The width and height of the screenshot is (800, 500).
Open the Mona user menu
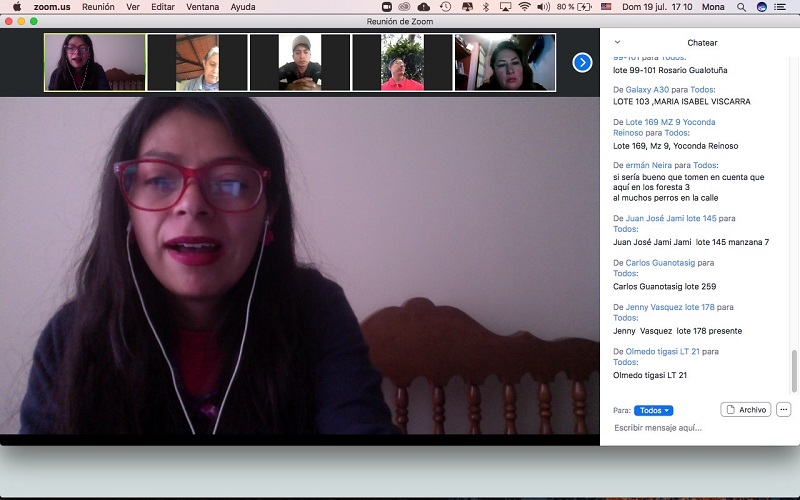pos(713,7)
